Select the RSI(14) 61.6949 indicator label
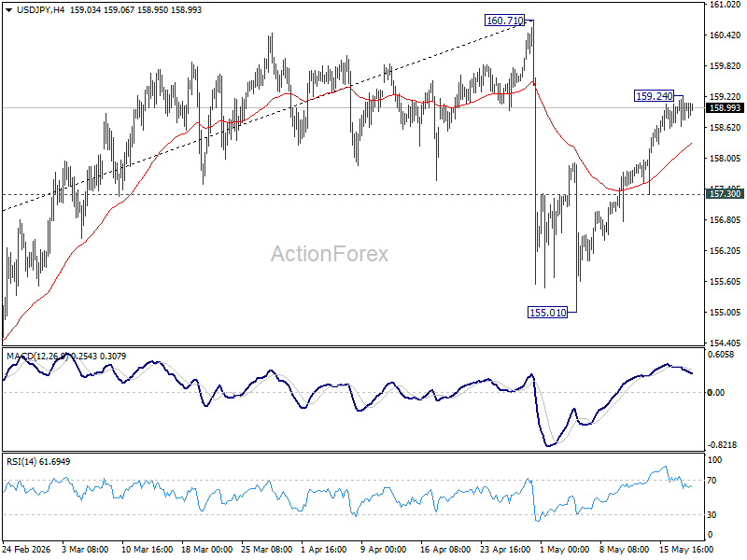Image resolution: width=747 pixels, height=560 pixels. coord(38,461)
